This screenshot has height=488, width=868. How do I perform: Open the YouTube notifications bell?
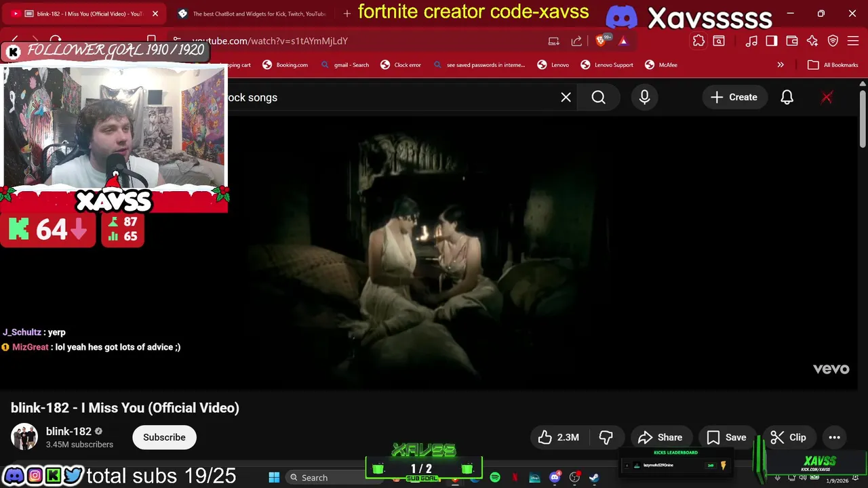(x=787, y=98)
